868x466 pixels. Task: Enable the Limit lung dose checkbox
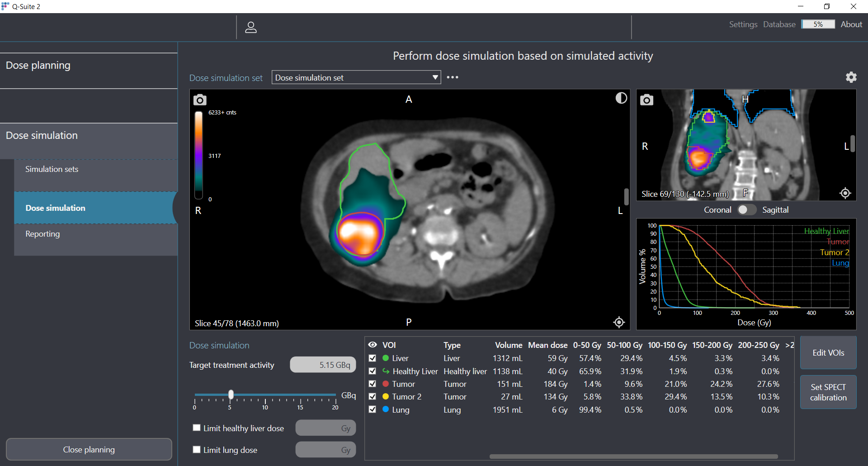[197, 449]
